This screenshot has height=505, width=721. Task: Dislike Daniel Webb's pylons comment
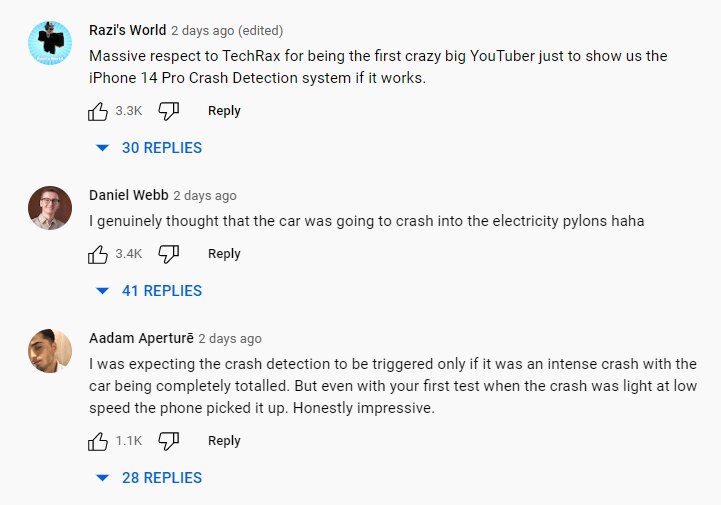point(168,254)
